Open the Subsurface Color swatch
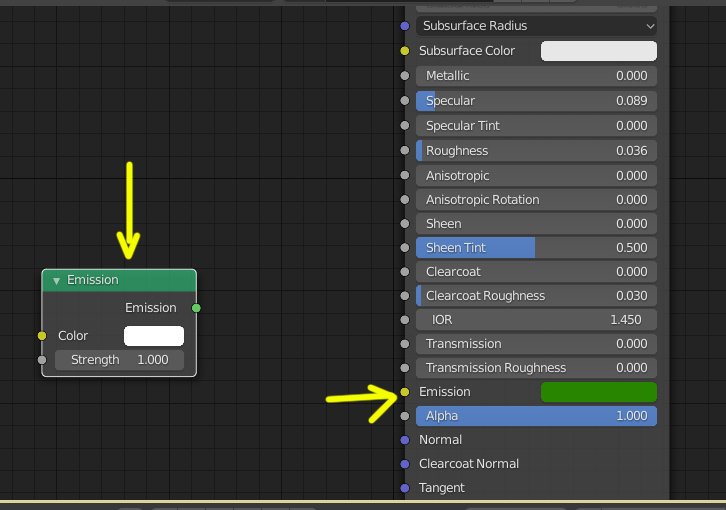The width and height of the screenshot is (726, 510). 599,51
